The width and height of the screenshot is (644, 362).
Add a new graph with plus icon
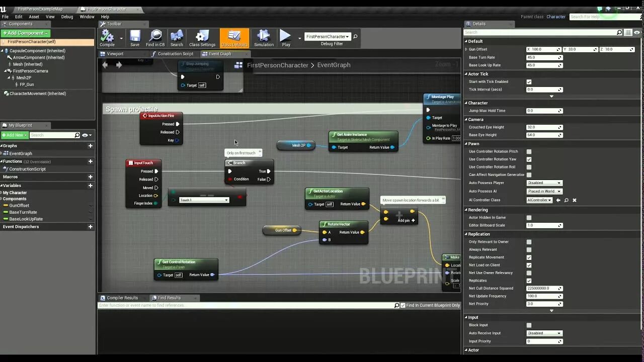click(x=91, y=146)
